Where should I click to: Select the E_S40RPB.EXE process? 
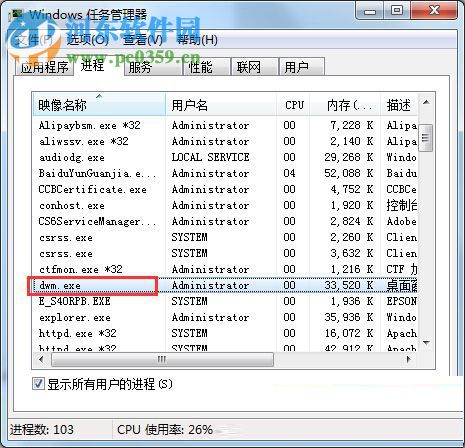[x=225, y=301]
